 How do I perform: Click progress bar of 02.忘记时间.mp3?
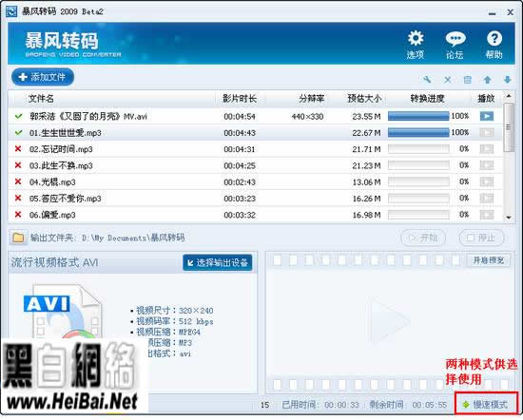(x=418, y=149)
